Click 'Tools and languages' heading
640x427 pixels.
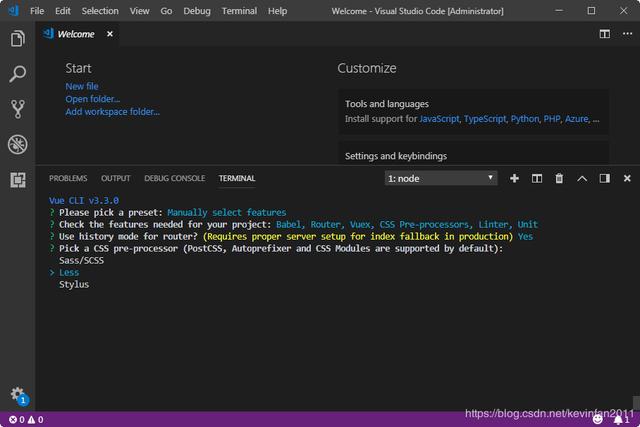pyautogui.click(x=387, y=104)
